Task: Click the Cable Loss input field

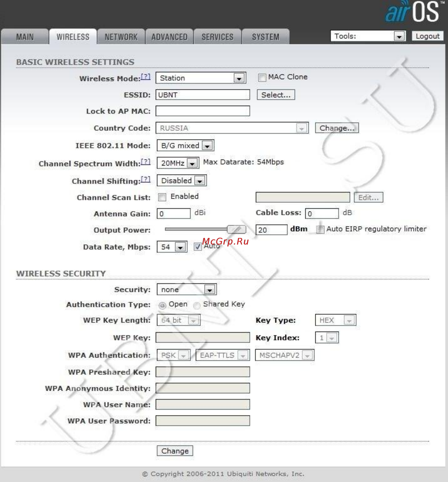Action: click(322, 214)
